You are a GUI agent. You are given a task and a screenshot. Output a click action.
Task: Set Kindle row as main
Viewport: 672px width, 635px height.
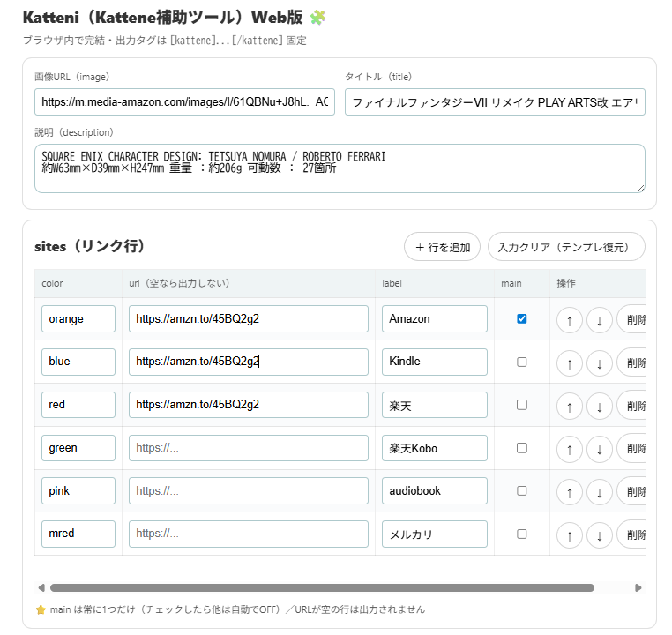pos(521,362)
